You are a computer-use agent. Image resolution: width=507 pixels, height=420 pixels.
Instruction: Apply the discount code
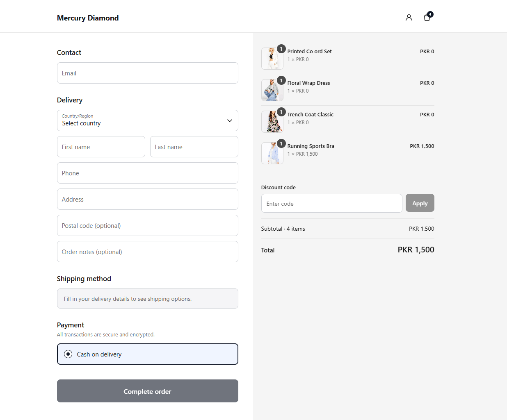(420, 203)
